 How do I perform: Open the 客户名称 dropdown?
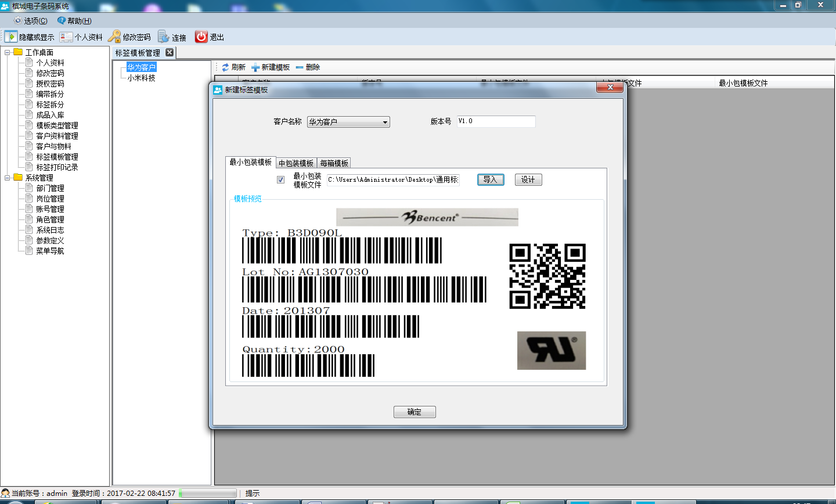point(385,122)
